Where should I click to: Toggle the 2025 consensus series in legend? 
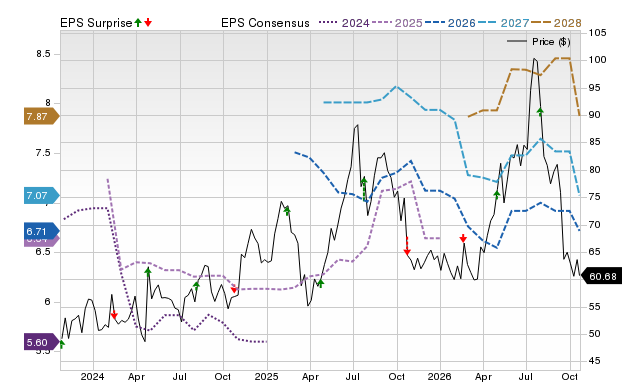(397, 23)
